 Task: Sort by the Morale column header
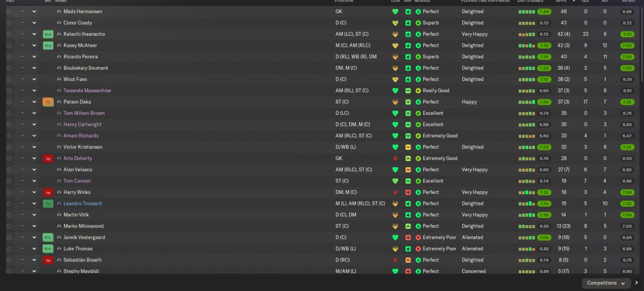pos(424,2)
